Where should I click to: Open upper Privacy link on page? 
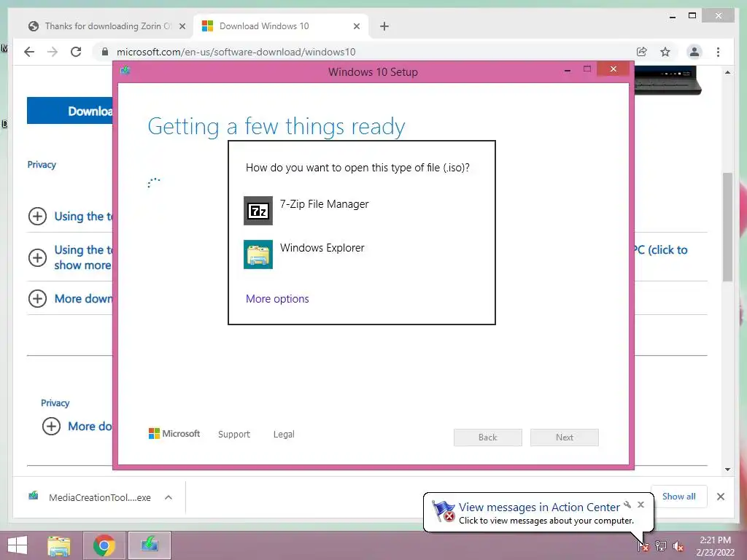click(x=42, y=165)
